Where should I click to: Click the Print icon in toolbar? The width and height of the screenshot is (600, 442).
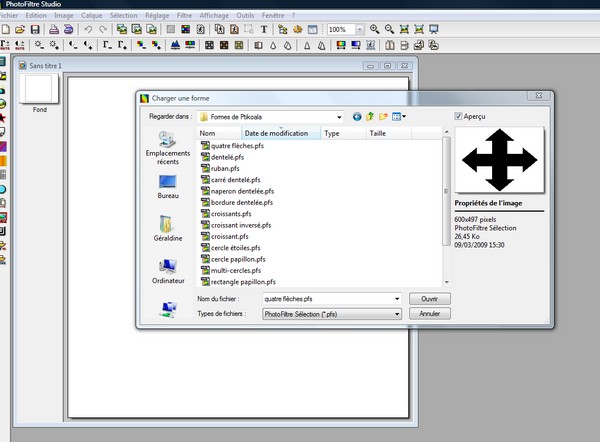54,29
